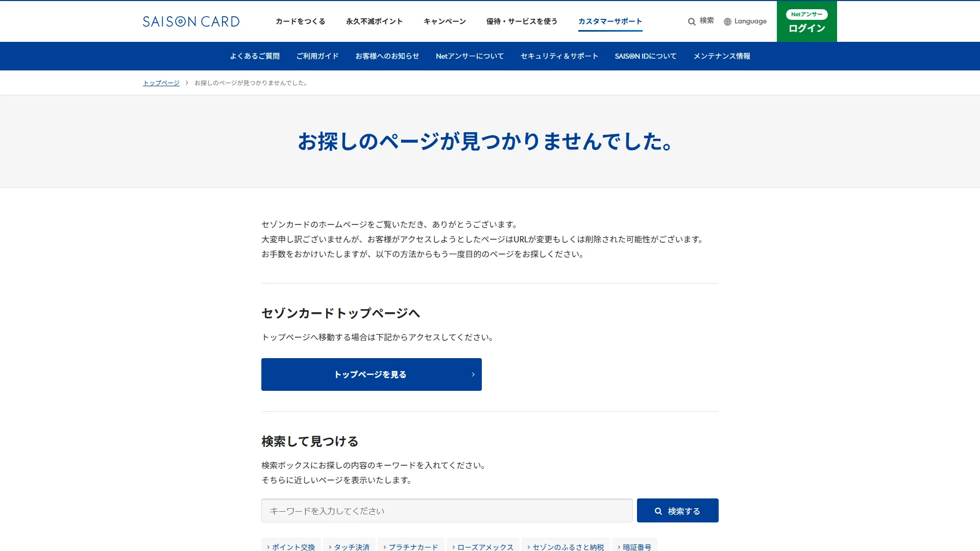Viewport: 980px width, 551px height.
Task: Open セキュリティ＆サポート link
Action: [x=559, y=56]
